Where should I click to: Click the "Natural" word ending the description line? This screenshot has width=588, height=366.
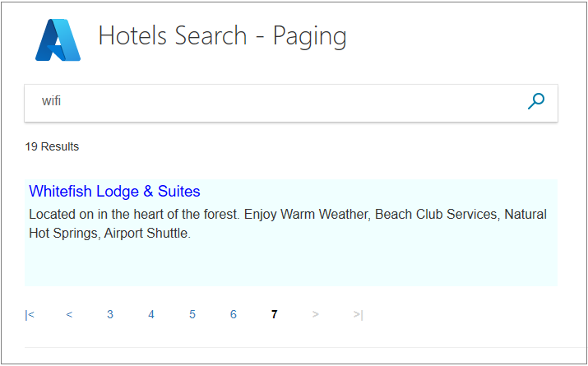click(x=525, y=214)
